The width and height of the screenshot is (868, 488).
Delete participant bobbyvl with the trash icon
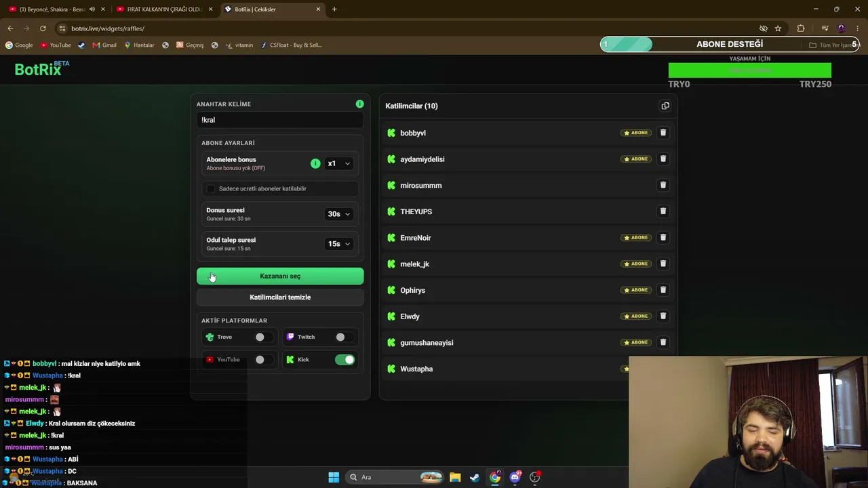[663, 133]
